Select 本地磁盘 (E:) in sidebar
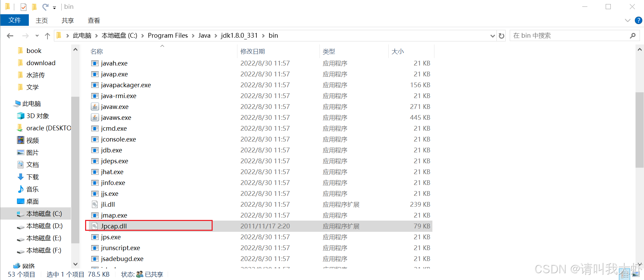 (44, 238)
